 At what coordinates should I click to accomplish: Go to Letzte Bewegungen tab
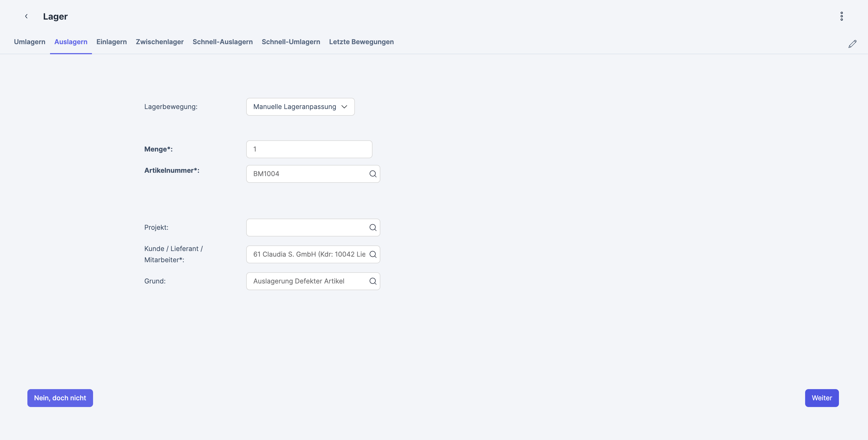click(361, 42)
